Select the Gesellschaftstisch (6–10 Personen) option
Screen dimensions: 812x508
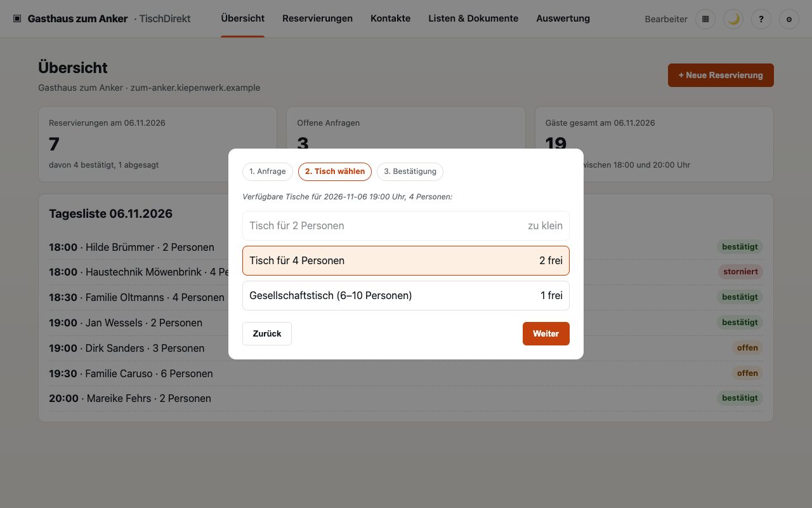(406, 295)
